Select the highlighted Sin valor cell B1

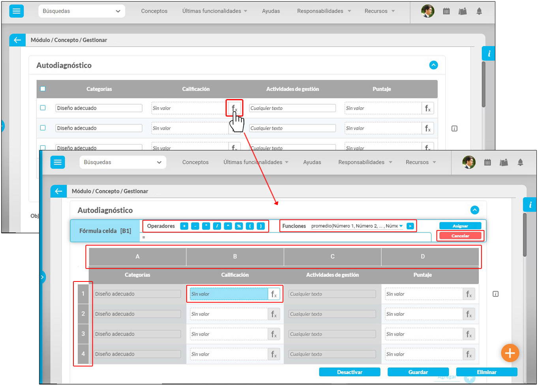pyautogui.click(x=228, y=294)
